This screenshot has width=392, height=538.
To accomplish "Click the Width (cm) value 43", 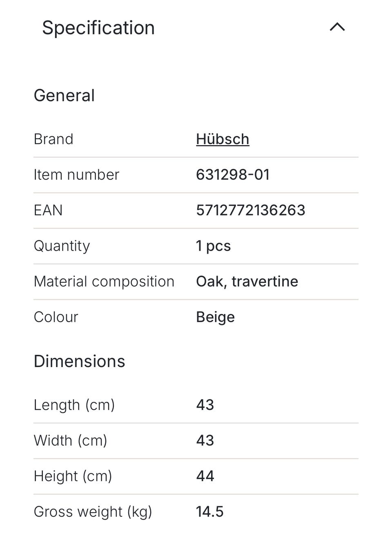I will click(x=205, y=440).
